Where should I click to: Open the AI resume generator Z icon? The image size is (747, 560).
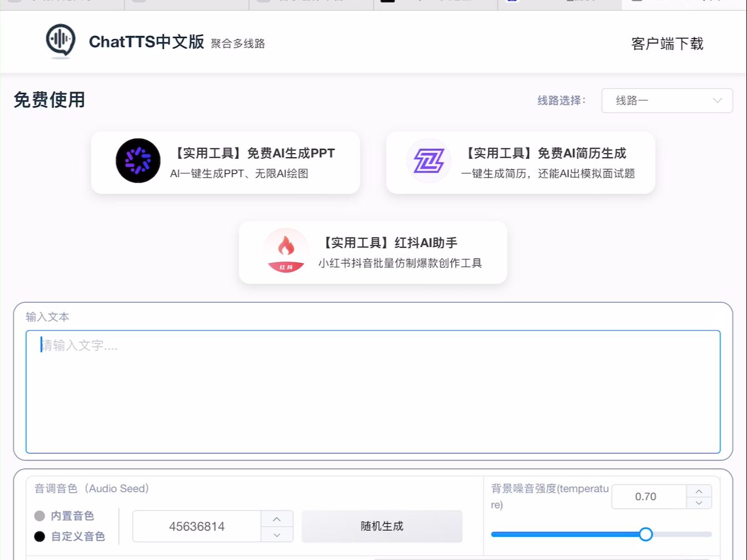[x=428, y=160]
